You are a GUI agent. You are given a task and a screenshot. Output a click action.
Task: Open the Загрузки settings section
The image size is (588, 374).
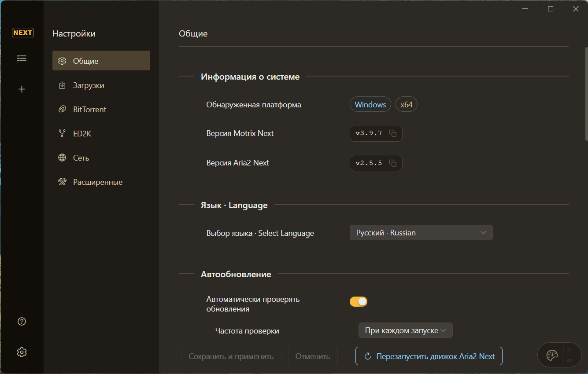pos(101,85)
